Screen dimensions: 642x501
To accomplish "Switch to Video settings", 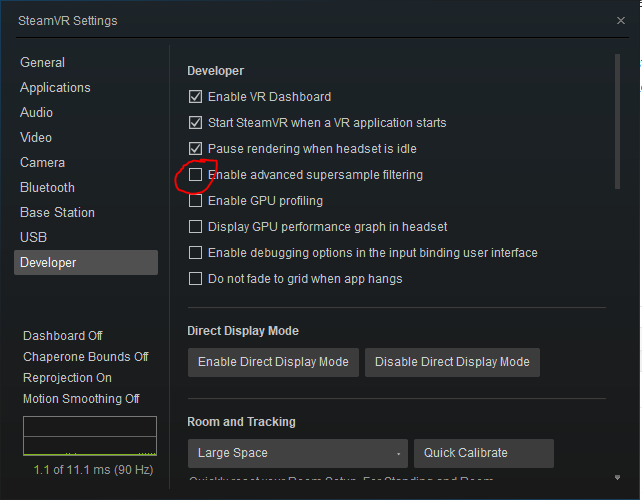I will 36,138.
